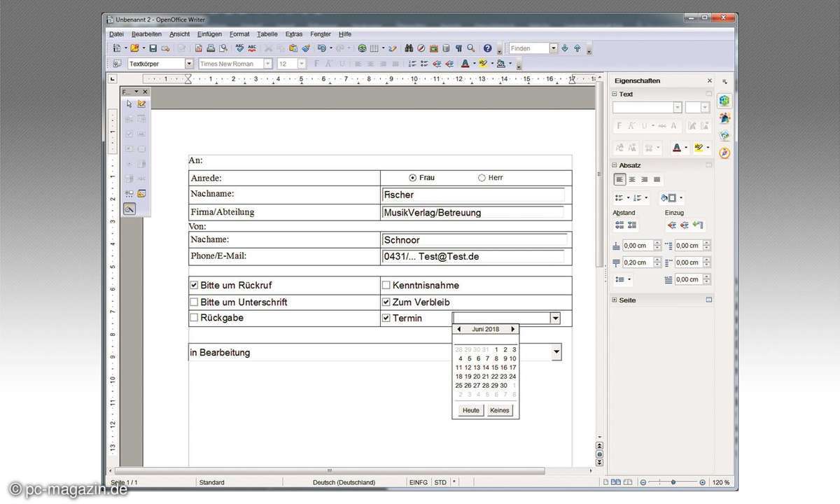Click the Heute button in calendar

[x=471, y=410]
